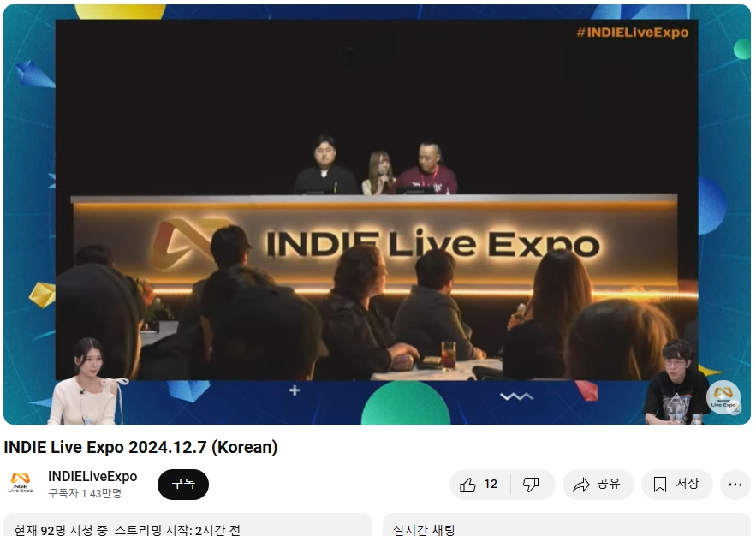This screenshot has height=536, width=756.
Task: Click the video player to pause
Action: pyautogui.click(x=377, y=215)
